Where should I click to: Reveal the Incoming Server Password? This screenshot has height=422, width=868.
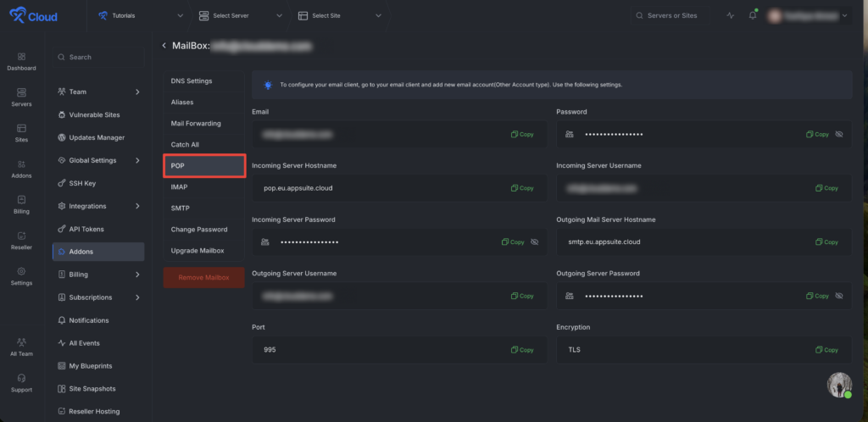coord(534,242)
